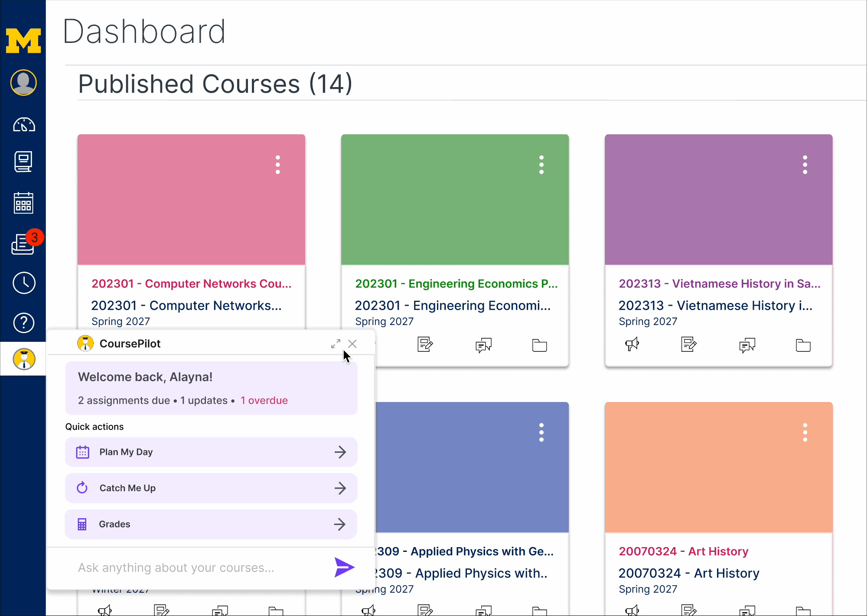The height and width of the screenshot is (616, 867).
Task: Go to Dashboard speedometer icon in sidebar
Action: click(23, 125)
